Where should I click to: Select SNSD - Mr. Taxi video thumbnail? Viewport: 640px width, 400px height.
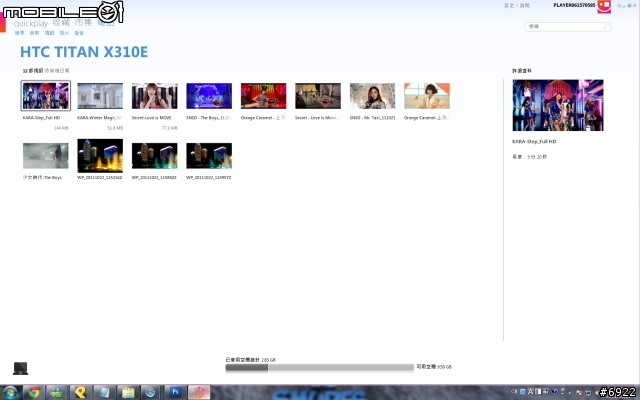tap(372, 96)
